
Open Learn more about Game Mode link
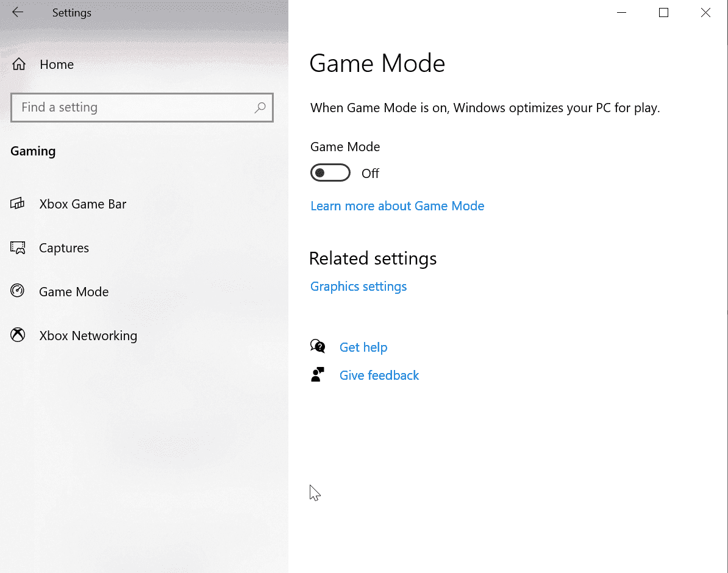[x=397, y=206]
